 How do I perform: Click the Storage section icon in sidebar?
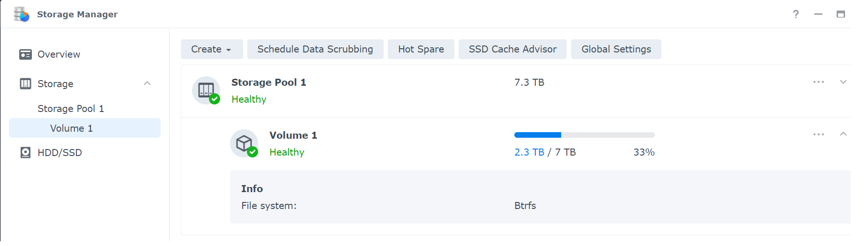[25, 84]
